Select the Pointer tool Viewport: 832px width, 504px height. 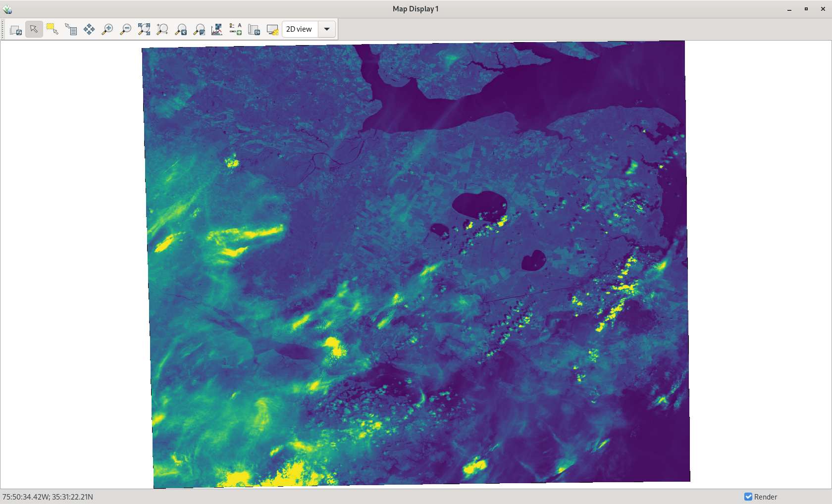(34, 30)
